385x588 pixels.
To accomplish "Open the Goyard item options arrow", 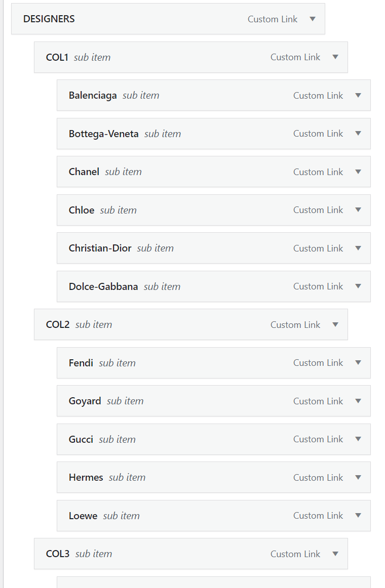I will point(358,401).
